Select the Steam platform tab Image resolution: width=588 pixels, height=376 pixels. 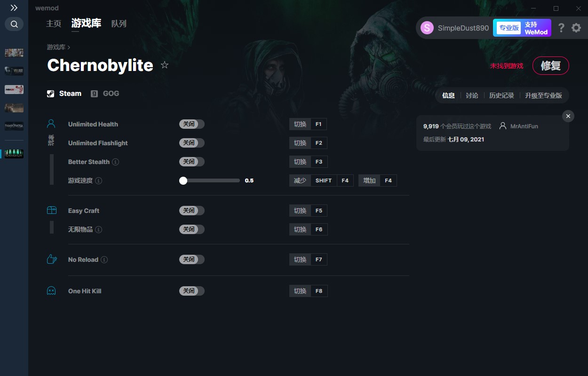click(x=64, y=94)
